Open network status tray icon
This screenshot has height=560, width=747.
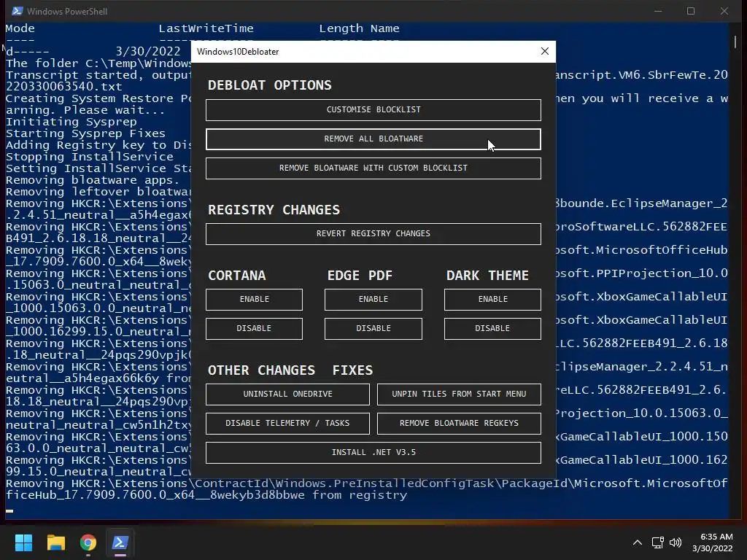(x=658, y=542)
